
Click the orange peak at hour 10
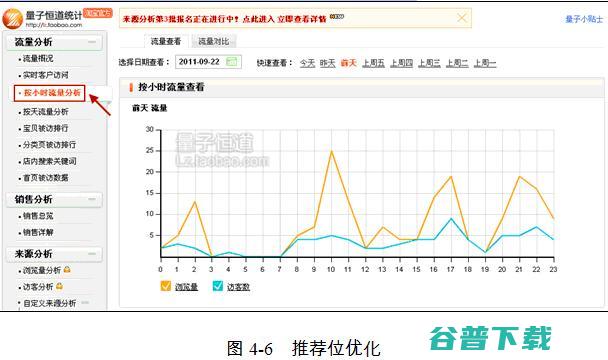[331, 151]
